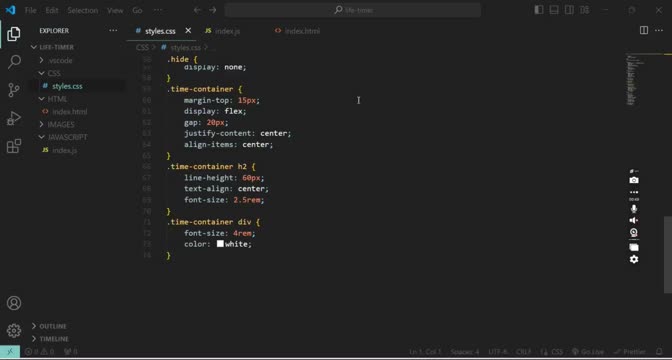The image size is (672, 360).
Task: Change the Spaces: 4 indentation setting
Action: point(465,352)
